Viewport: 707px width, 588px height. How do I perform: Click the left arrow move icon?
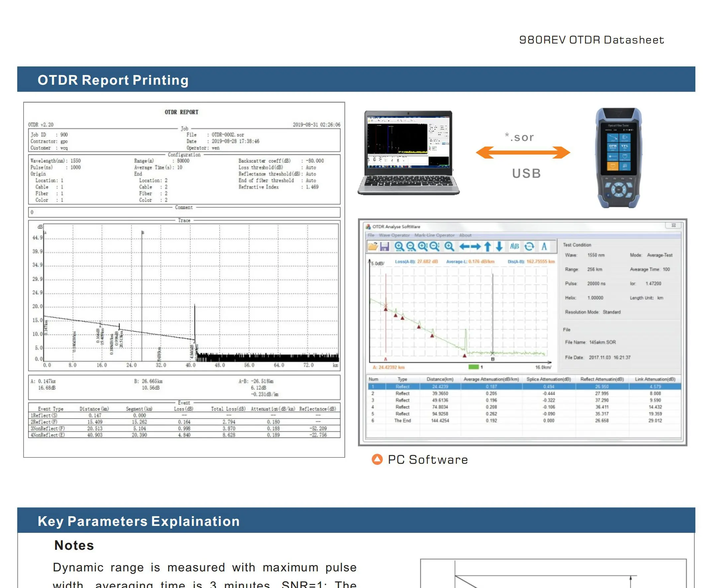465,246
